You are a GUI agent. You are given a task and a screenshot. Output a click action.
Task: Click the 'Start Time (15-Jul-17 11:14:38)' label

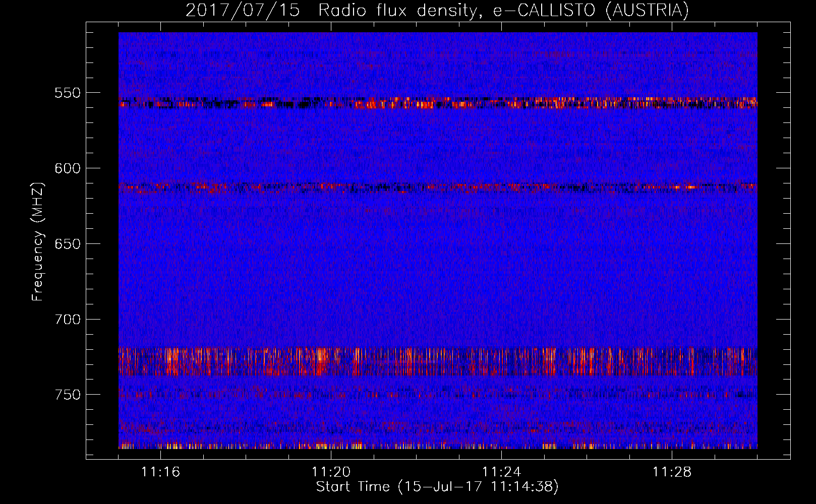437,487
